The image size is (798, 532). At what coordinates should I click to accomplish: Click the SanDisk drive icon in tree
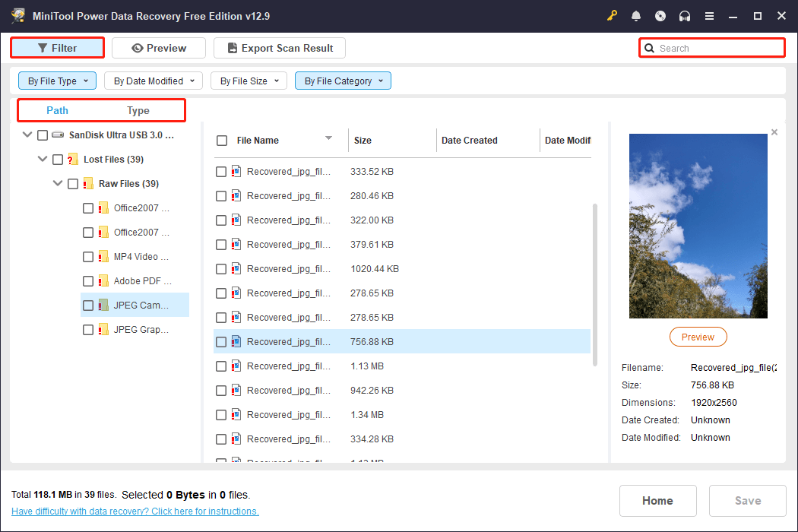pos(58,135)
